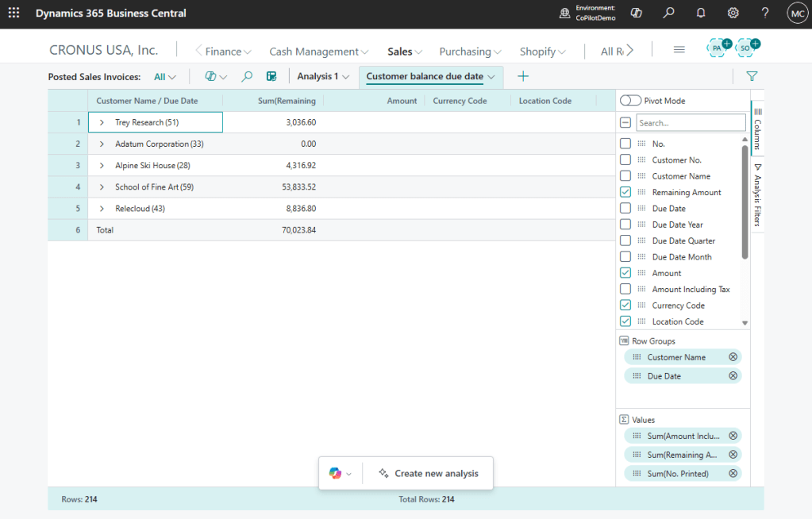Open the notifications bell
The width and height of the screenshot is (812, 519).
coord(701,13)
